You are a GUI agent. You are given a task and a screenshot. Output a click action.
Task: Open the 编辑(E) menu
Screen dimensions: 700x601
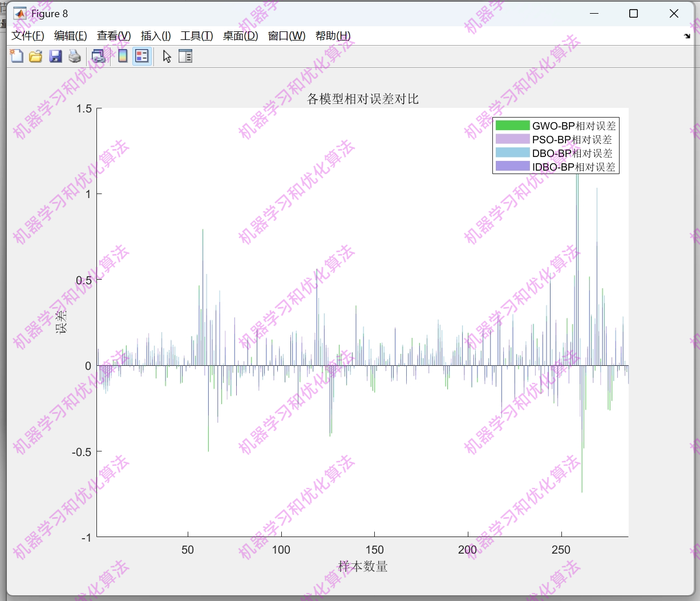click(x=71, y=36)
